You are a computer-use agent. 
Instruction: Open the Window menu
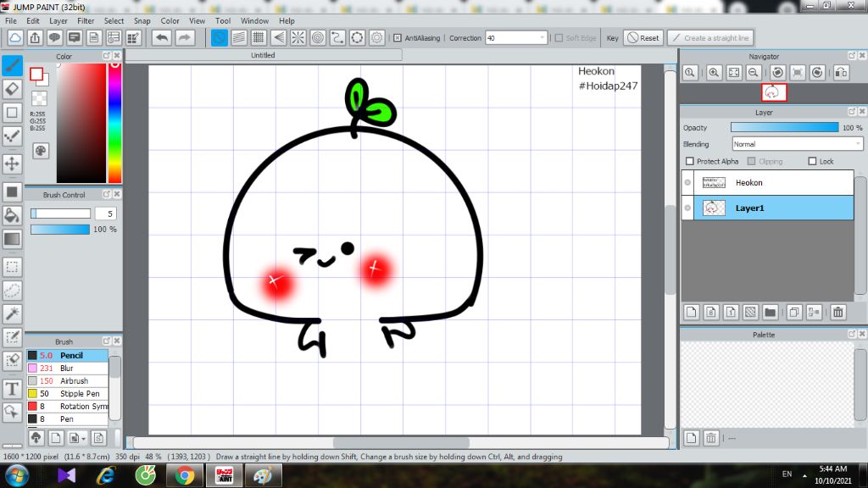[x=254, y=20]
